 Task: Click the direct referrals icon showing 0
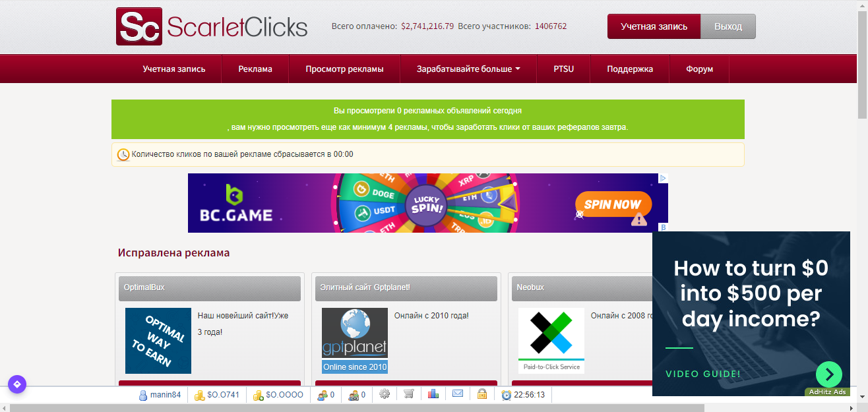click(323, 395)
